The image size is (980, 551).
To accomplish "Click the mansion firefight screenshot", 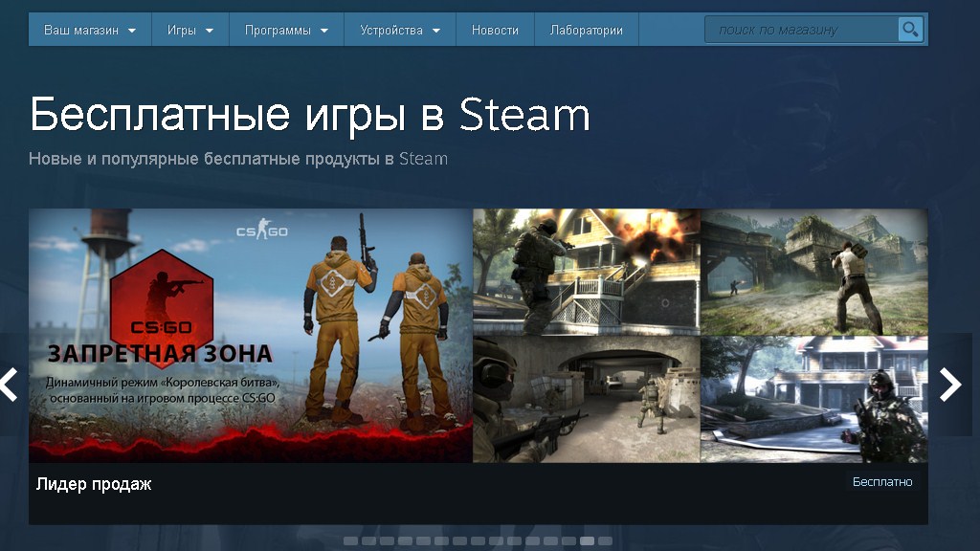I will (x=813, y=402).
